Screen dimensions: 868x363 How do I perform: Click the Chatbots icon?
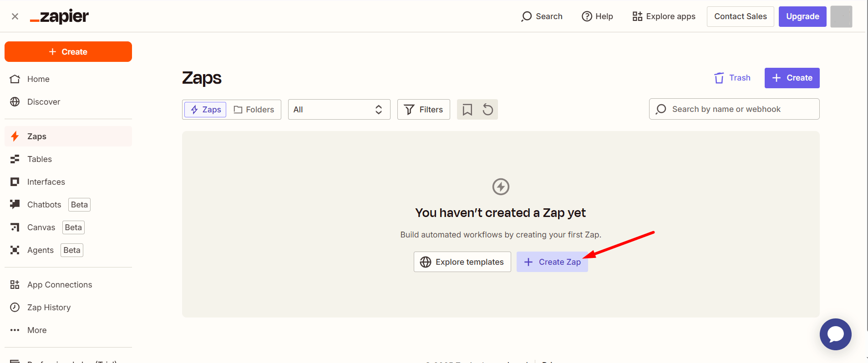tap(15, 204)
